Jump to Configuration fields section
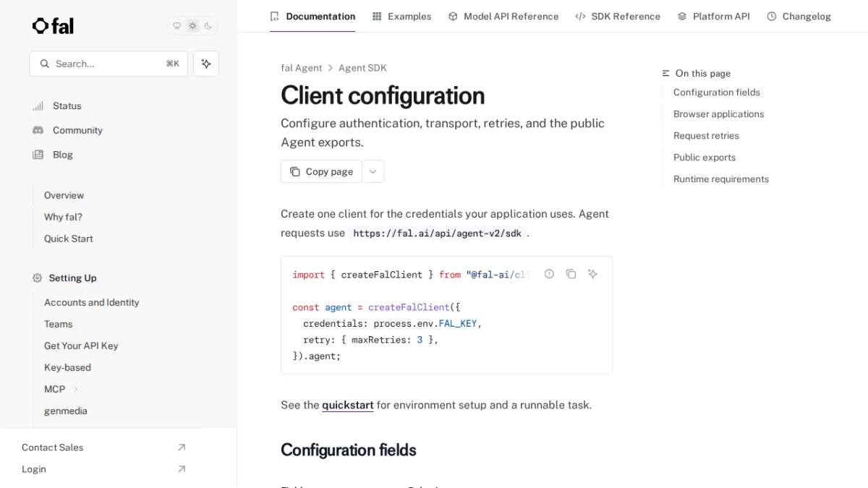The image size is (868, 488). coord(717,93)
